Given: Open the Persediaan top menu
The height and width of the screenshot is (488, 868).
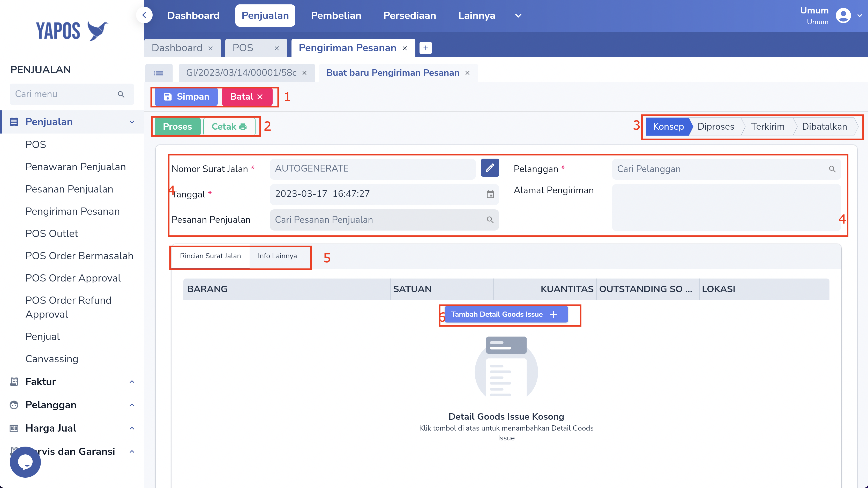Looking at the screenshot, I should pyautogui.click(x=409, y=16).
